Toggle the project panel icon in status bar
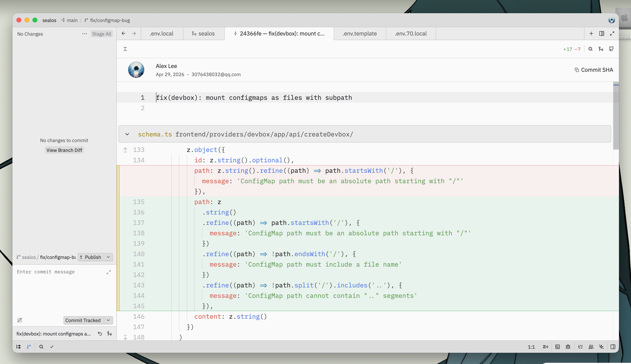This screenshot has height=364, width=631. (x=18, y=347)
